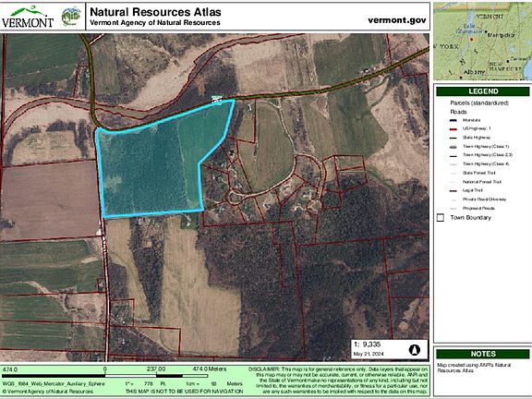Viewport: 532px width, 399px height.
Task: Click the State Highway legend label
Action: click(477, 138)
